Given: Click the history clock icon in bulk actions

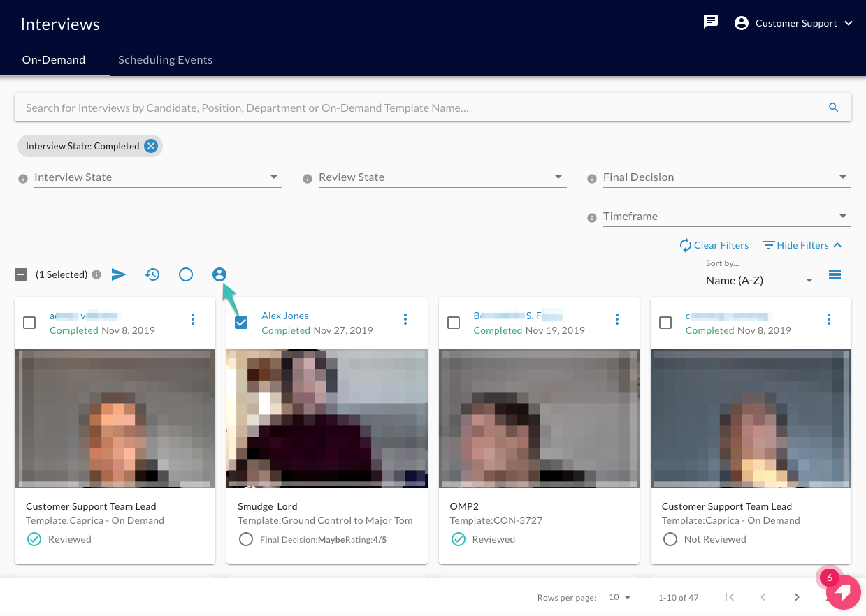Looking at the screenshot, I should coord(152,274).
